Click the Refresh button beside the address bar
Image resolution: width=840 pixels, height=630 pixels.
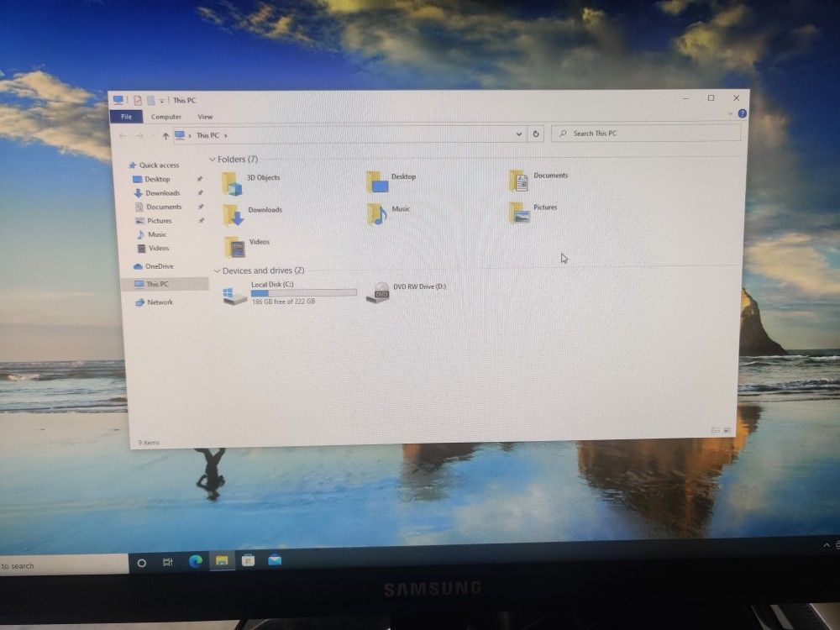click(535, 134)
